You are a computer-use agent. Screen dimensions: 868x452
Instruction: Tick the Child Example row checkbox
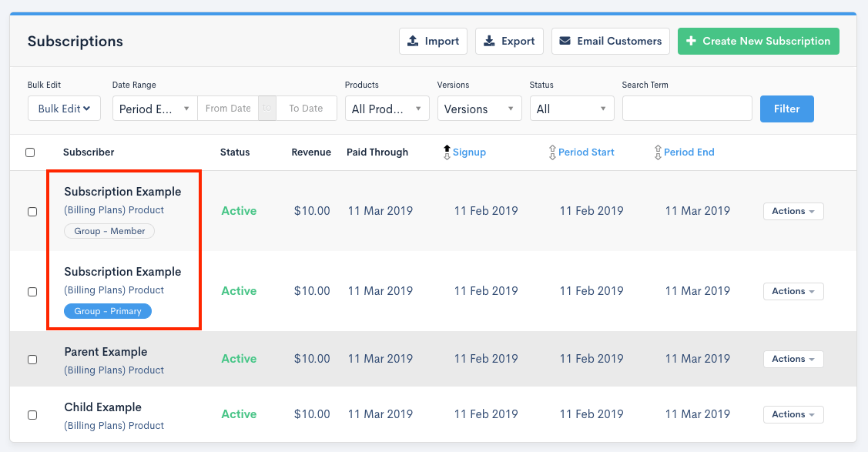coord(32,415)
